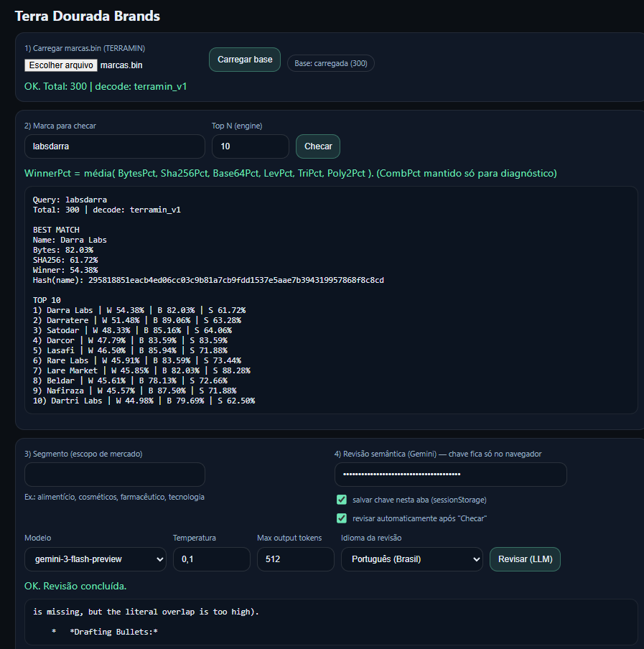Focus the Temperatura input field
Viewport: 644px width, 649px height.
(x=212, y=559)
